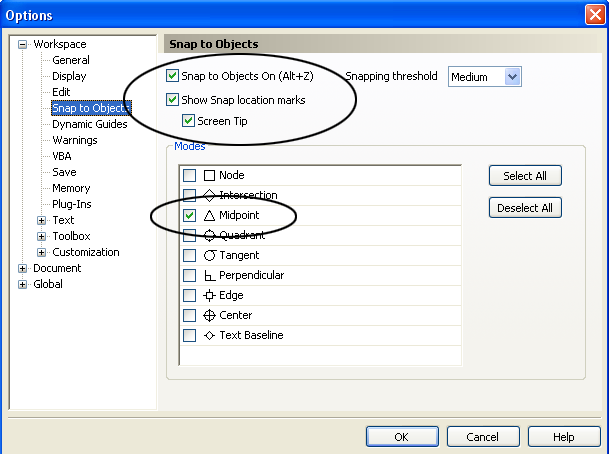Click the Perpendicular snap mode icon
This screenshot has height=454, width=609.
209,276
